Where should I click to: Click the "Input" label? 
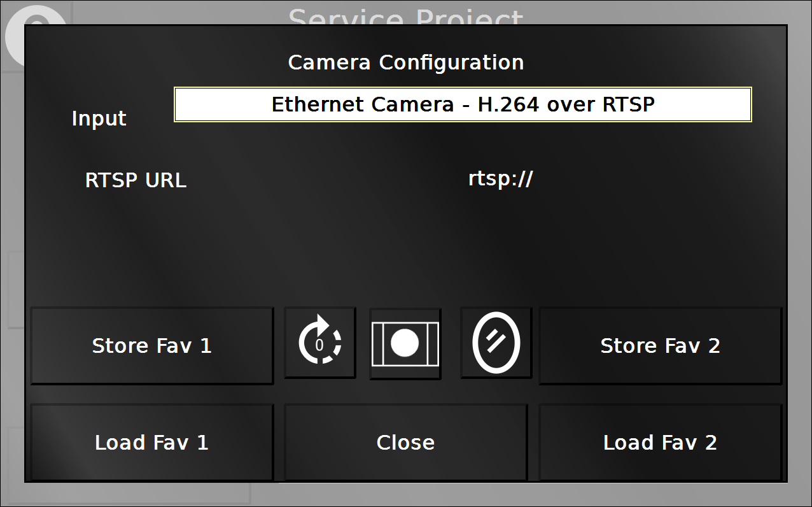click(x=99, y=118)
